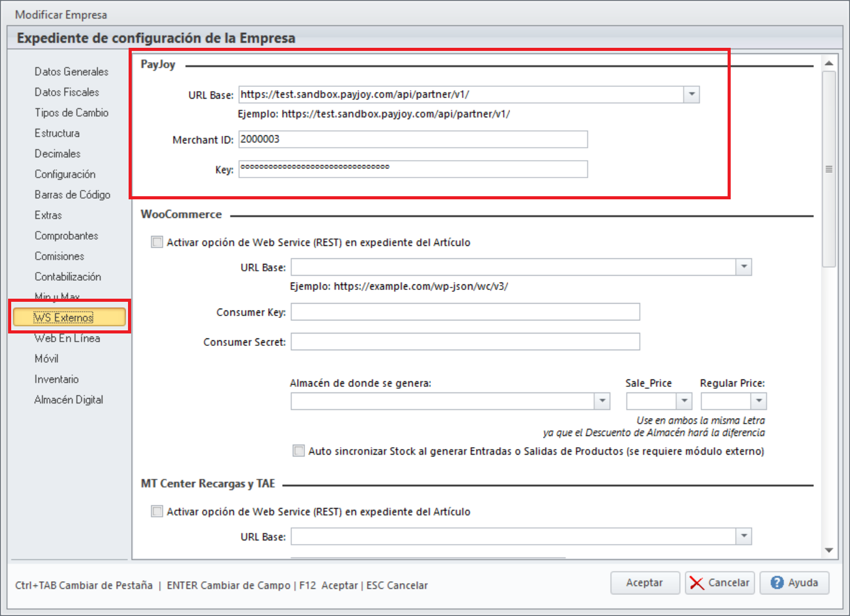
Task: Open the WooCommerce URL Base dropdown
Action: pos(744,267)
